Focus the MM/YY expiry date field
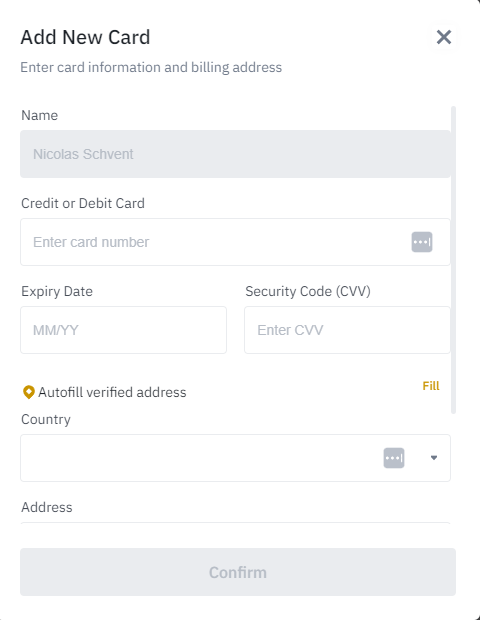 pos(123,330)
